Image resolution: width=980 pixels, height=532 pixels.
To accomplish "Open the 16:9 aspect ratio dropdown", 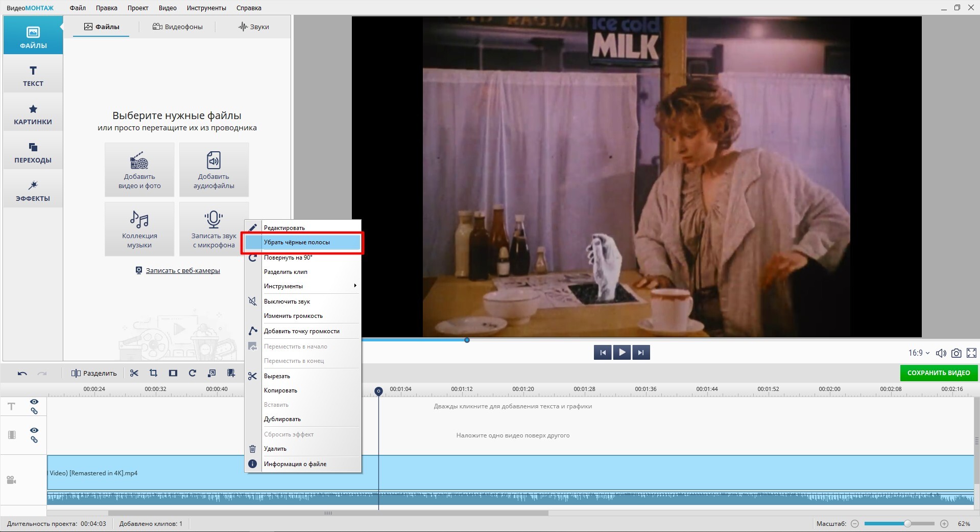I will point(919,353).
